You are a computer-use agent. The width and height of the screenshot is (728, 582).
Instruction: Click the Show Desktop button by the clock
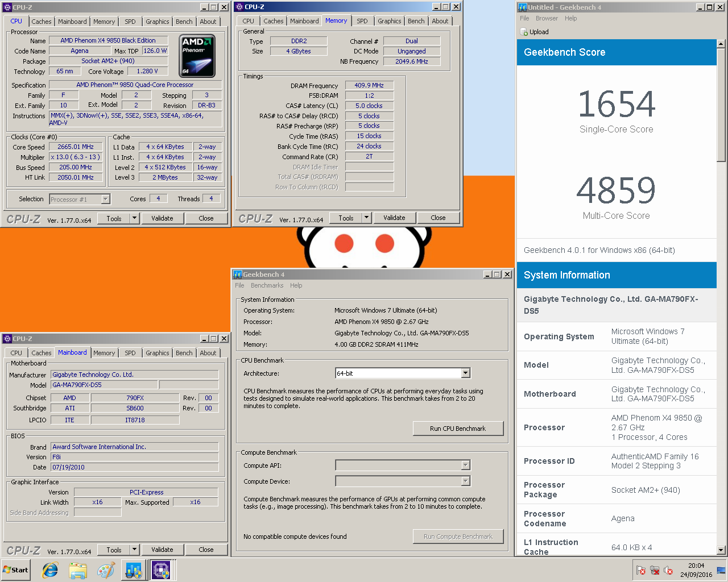[722, 570]
